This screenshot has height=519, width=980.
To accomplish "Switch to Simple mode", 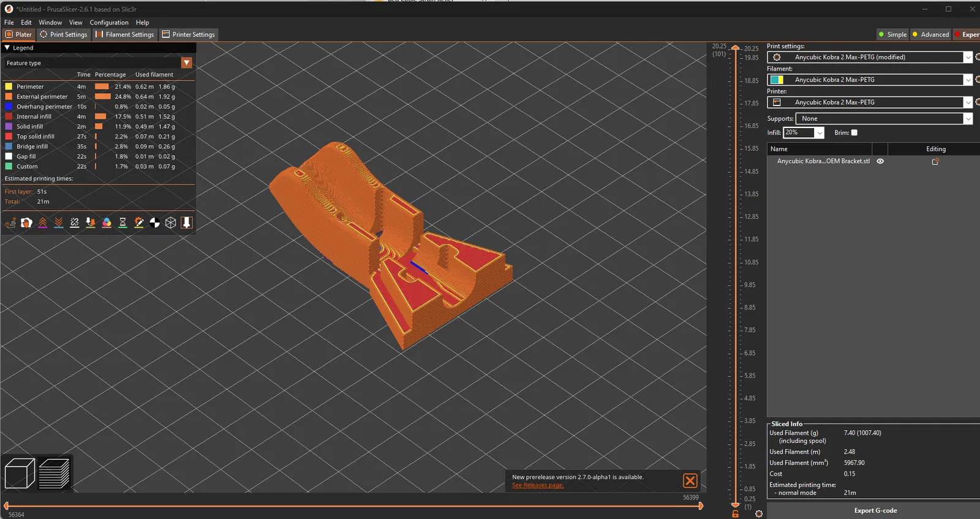I will click(892, 35).
